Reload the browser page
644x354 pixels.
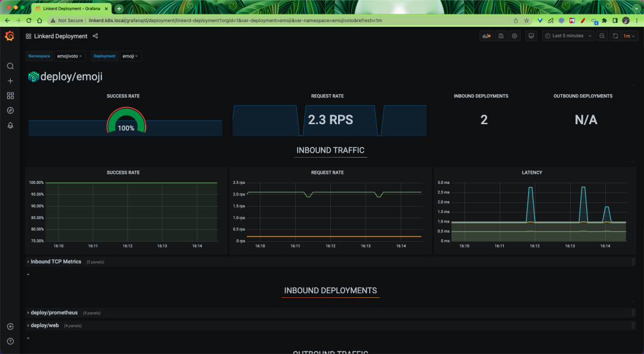tap(29, 20)
